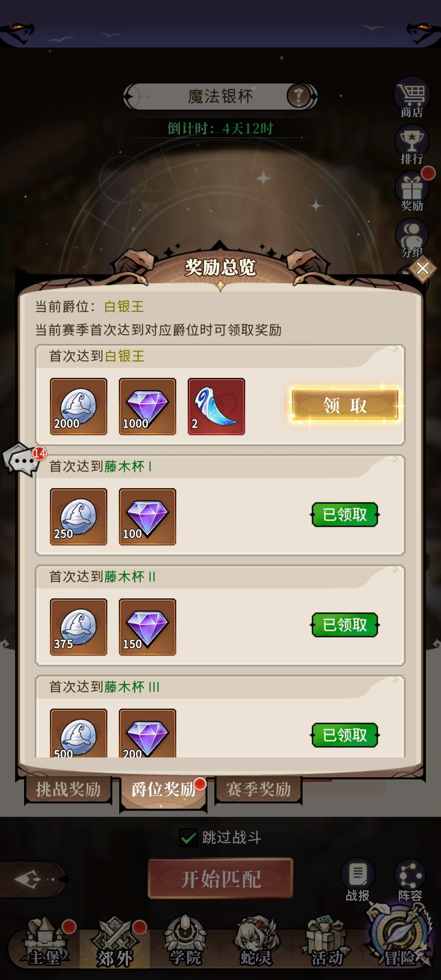The height and width of the screenshot is (980, 441).
Task: Expand the left arrow side panel
Action: click(x=29, y=879)
